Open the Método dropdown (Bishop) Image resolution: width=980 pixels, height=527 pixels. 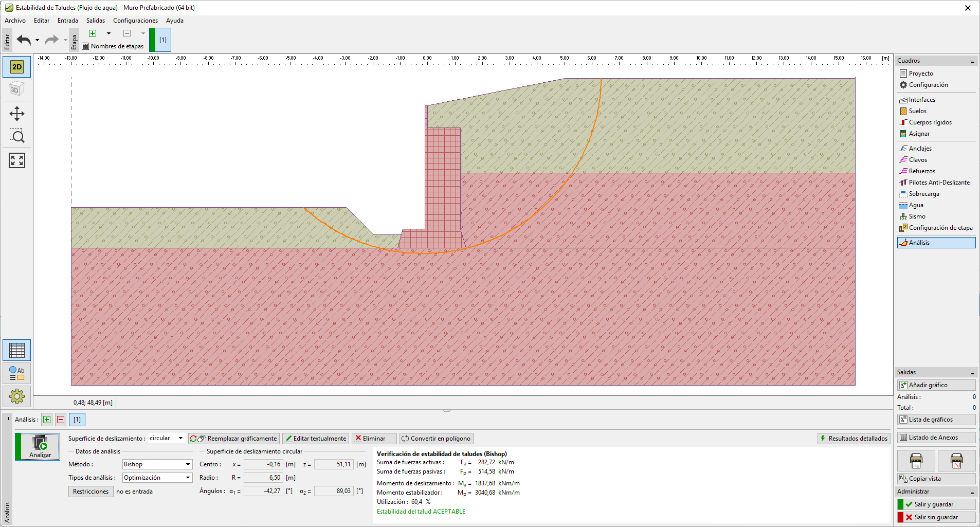pyautogui.click(x=157, y=464)
